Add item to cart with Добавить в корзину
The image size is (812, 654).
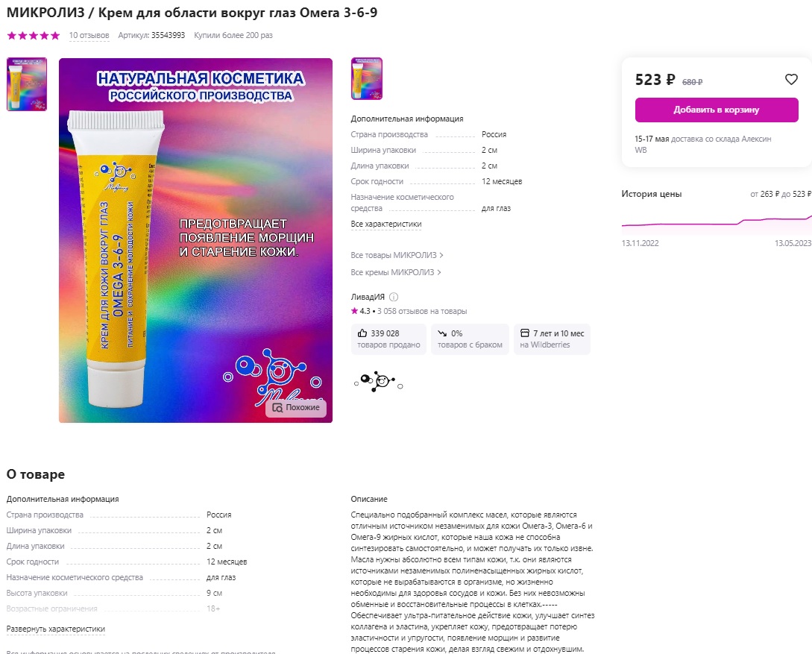point(717,110)
